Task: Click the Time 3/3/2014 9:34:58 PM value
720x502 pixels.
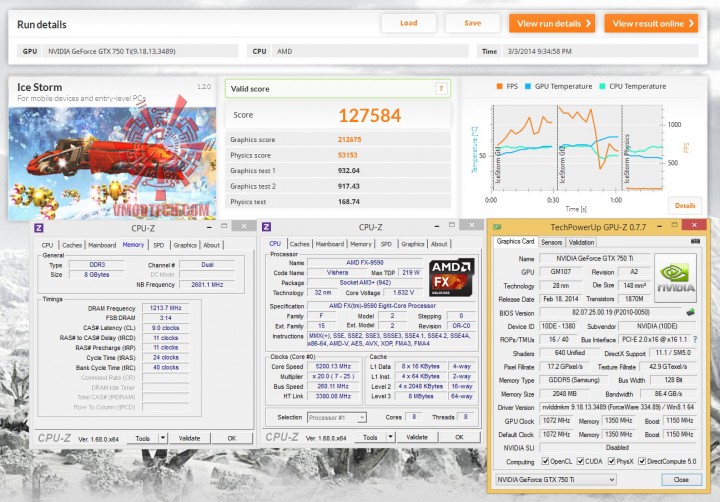Action: coord(540,51)
